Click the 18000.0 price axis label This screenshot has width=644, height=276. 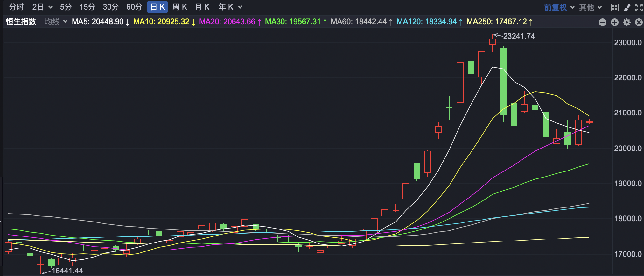[628, 219]
